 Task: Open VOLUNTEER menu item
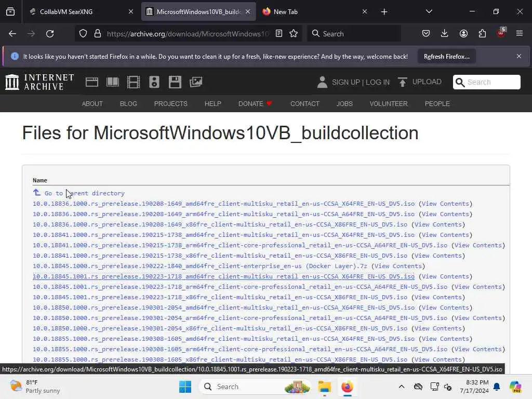[389, 104]
